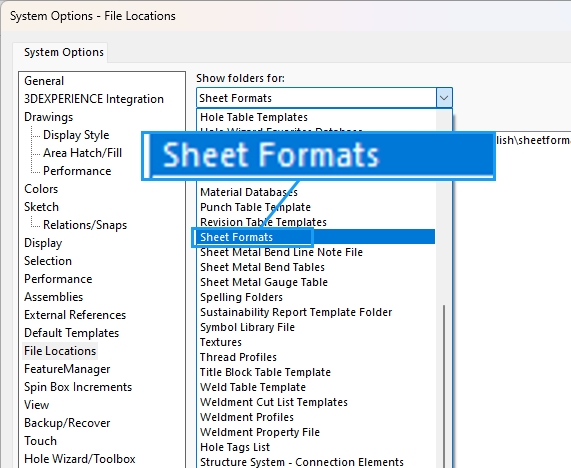Open View settings
The height and width of the screenshot is (468, 571).
[36, 405]
